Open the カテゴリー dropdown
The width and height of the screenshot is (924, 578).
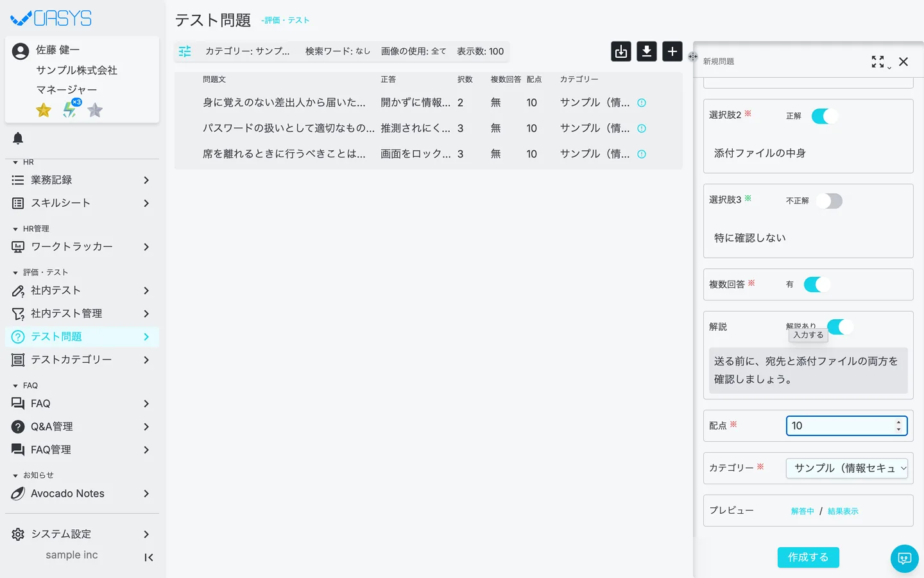847,468
